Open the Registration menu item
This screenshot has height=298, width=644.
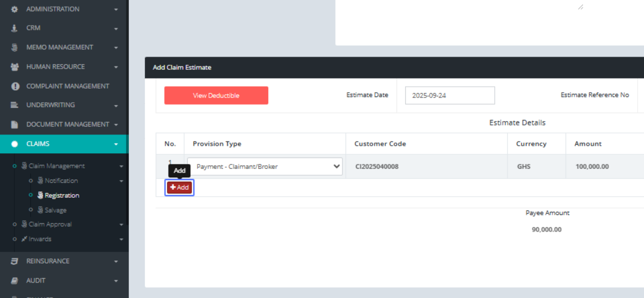coord(62,196)
